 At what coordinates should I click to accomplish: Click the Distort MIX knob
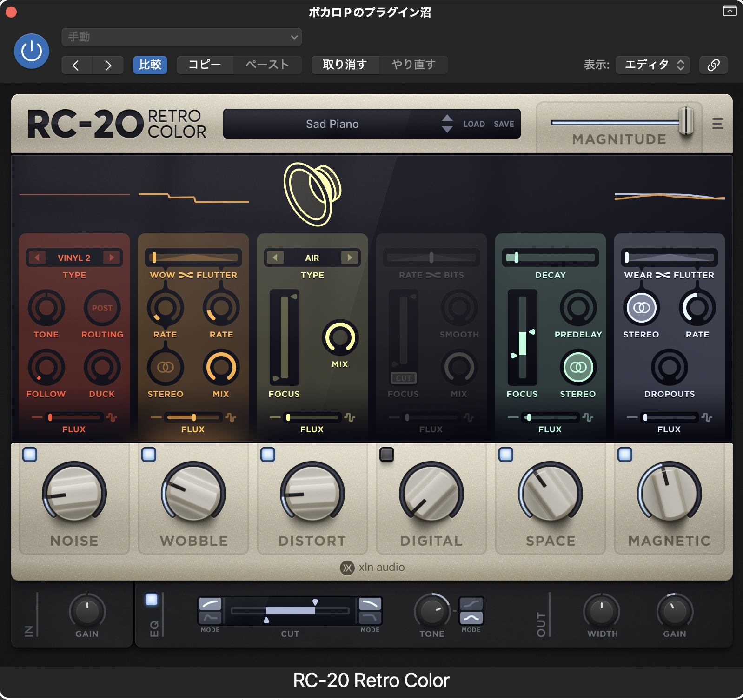[340, 337]
